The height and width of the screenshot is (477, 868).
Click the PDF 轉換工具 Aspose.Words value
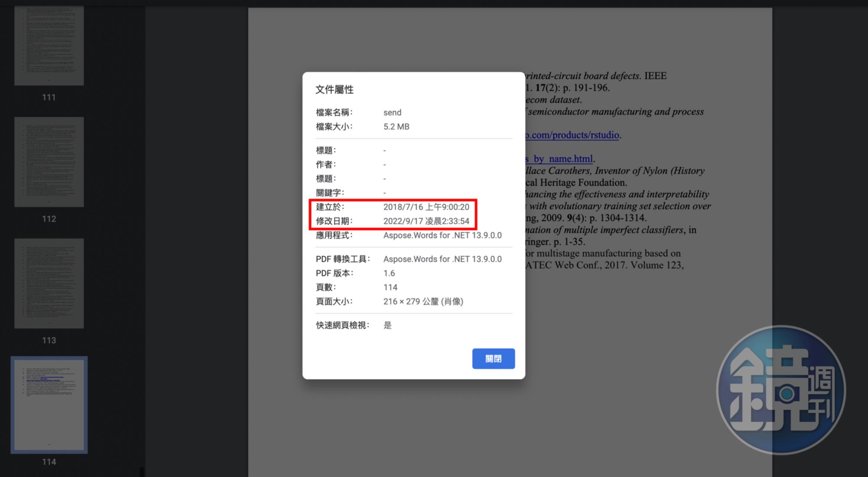click(442, 259)
